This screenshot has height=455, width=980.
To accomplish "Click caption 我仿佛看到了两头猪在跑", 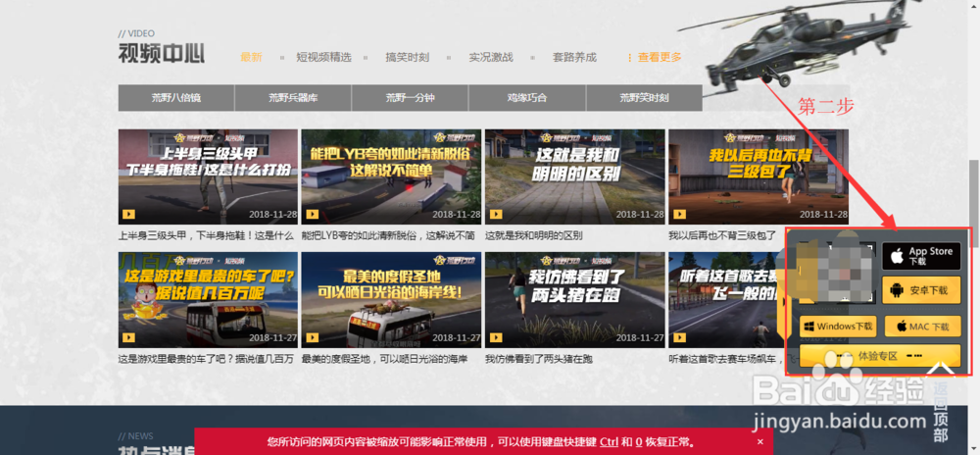I will tap(539, 359).
